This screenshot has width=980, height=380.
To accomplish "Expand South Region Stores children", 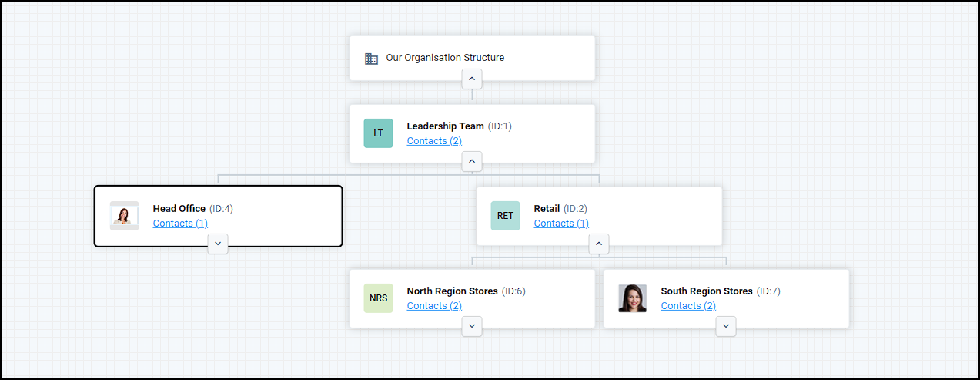I will click(x=726, y=327).
